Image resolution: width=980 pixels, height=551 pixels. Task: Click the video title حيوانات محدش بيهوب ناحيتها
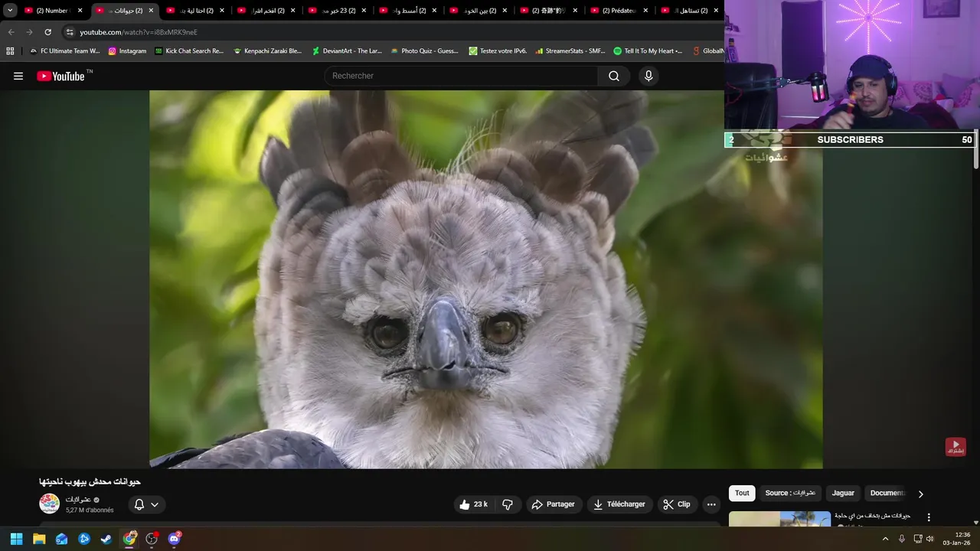90,481
